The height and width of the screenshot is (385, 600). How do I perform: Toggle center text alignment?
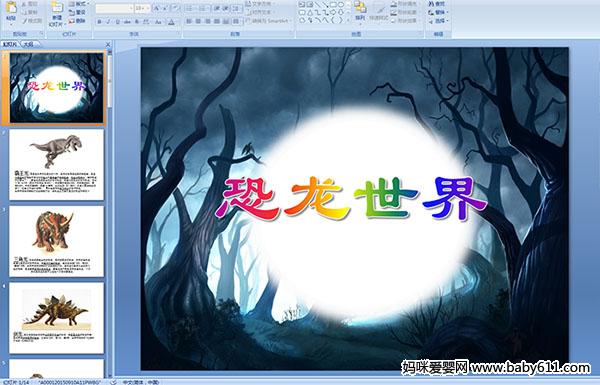[198, 21]
